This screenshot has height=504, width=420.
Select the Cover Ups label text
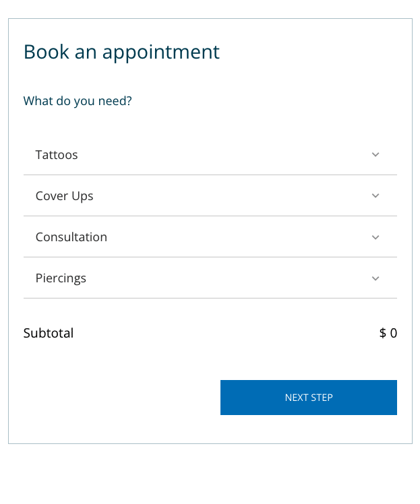coord(64,196)
